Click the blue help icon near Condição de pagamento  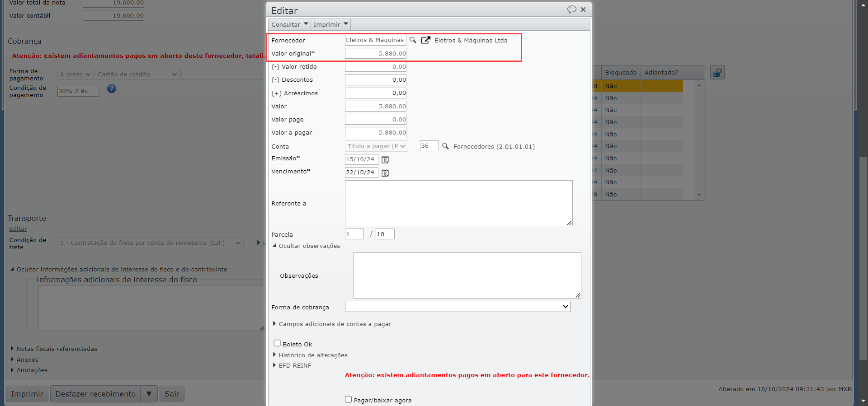(x=112, y=89)
